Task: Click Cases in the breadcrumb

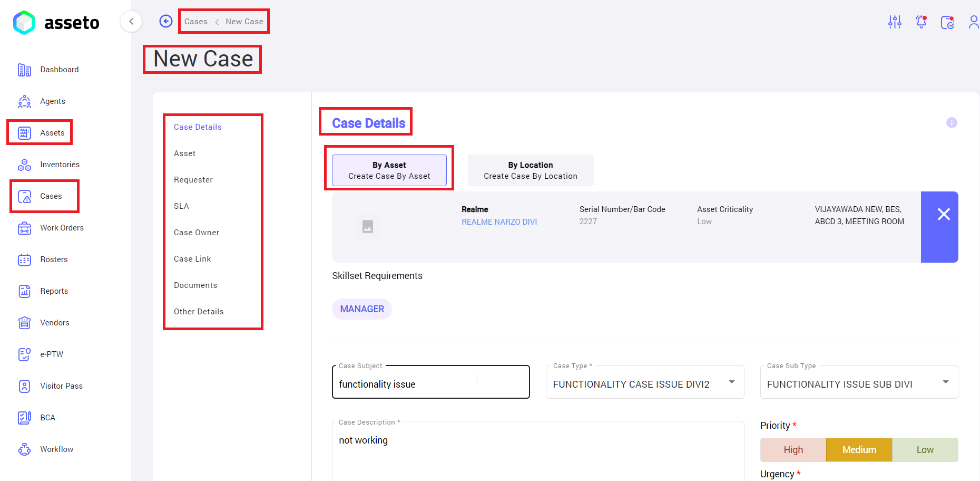Action: pos(195,22)
